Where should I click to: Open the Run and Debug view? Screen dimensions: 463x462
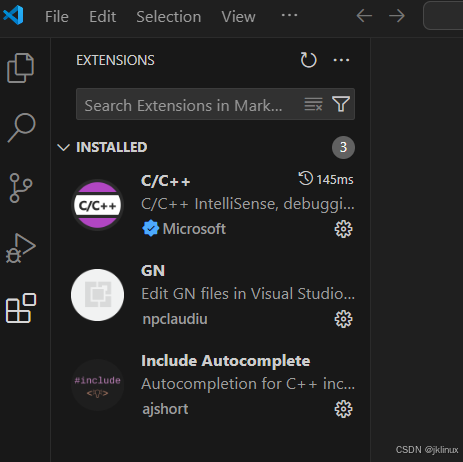pos(21,248)
